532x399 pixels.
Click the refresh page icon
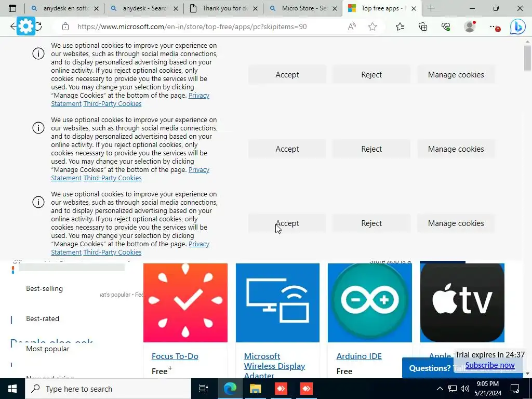(x=38, y=26)
